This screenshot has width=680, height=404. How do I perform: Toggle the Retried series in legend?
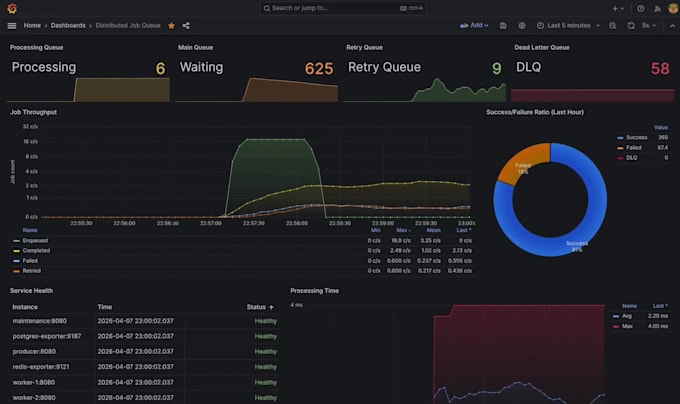[32, 270]
